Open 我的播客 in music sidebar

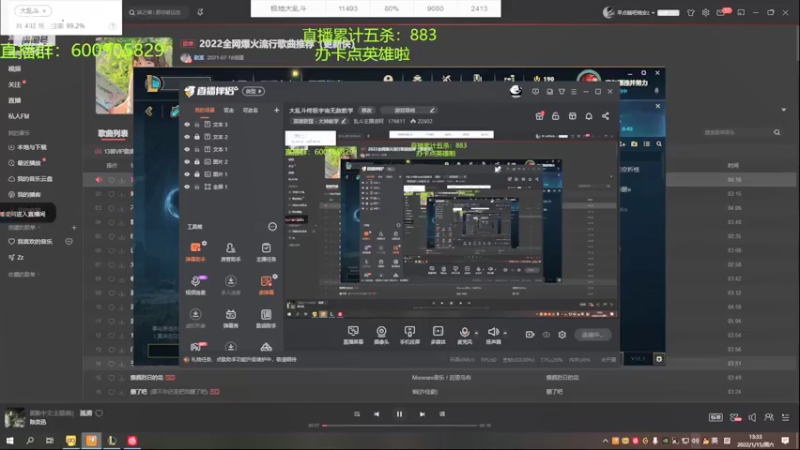pyautogui.click(x=24, y=194)
